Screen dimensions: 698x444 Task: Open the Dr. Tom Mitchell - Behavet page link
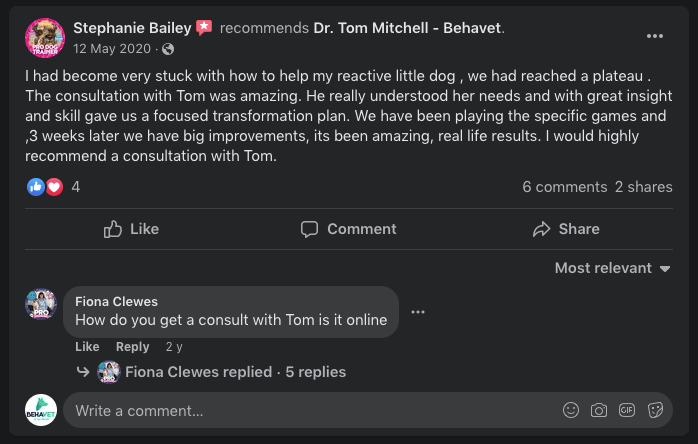407,27
